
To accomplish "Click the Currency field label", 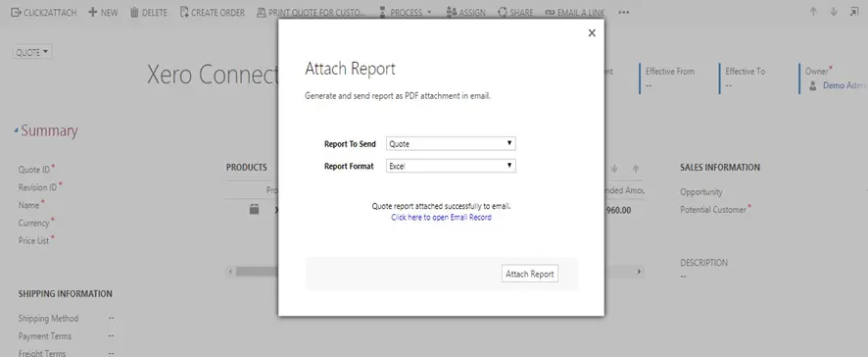I will (x=33, y=223).
